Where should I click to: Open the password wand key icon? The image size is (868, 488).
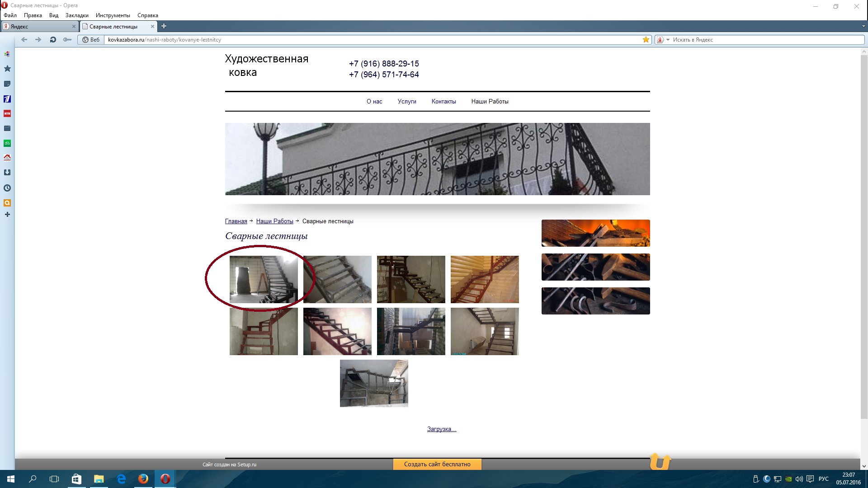pyautogui.click(x=67, y=40)
